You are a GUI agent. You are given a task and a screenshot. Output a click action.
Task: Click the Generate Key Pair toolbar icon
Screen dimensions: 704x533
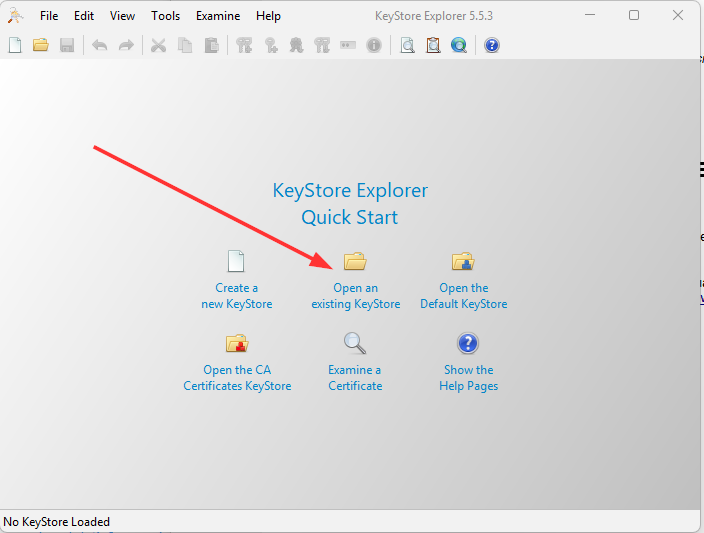[244, 45]
